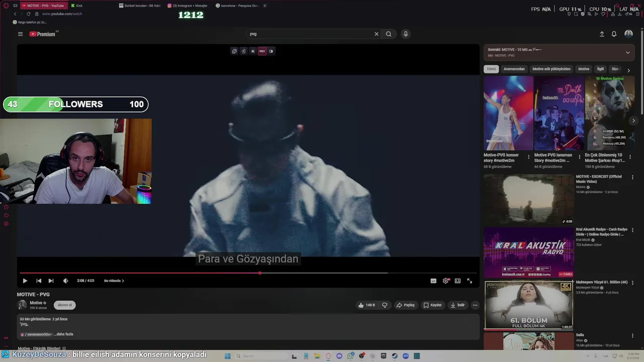644x362 pixels.
Task: Switch to Instagram Mesajlar browser tab
Action: (x=189, y=6)
